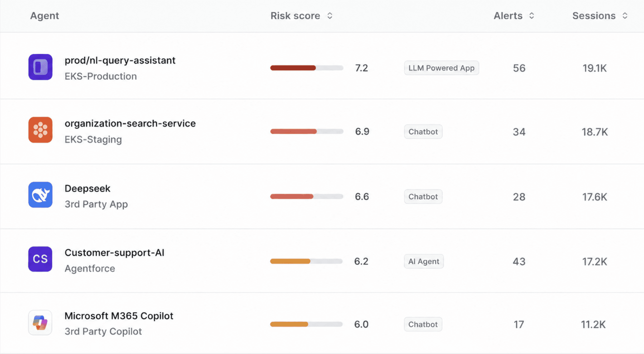Open prod/nl-query-assistant agent name
Image resolution: width=644 pixels, height=354 pixels.
click(x=120, y=60)
